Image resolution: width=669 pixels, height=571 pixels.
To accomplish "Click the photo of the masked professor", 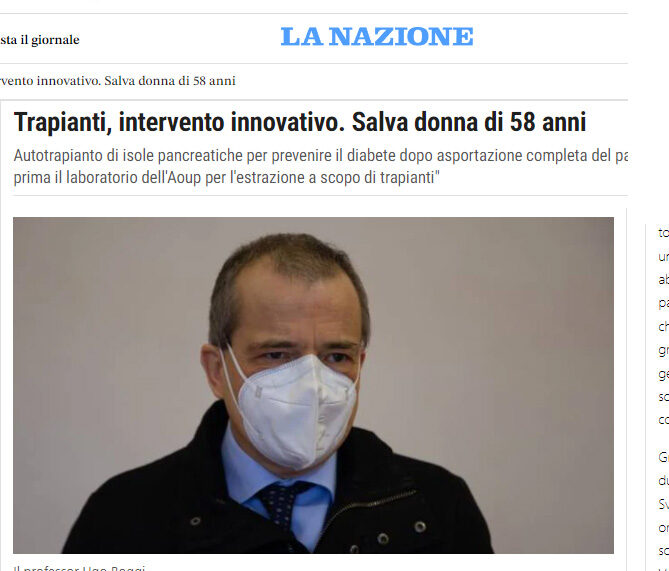I will 313,385.
